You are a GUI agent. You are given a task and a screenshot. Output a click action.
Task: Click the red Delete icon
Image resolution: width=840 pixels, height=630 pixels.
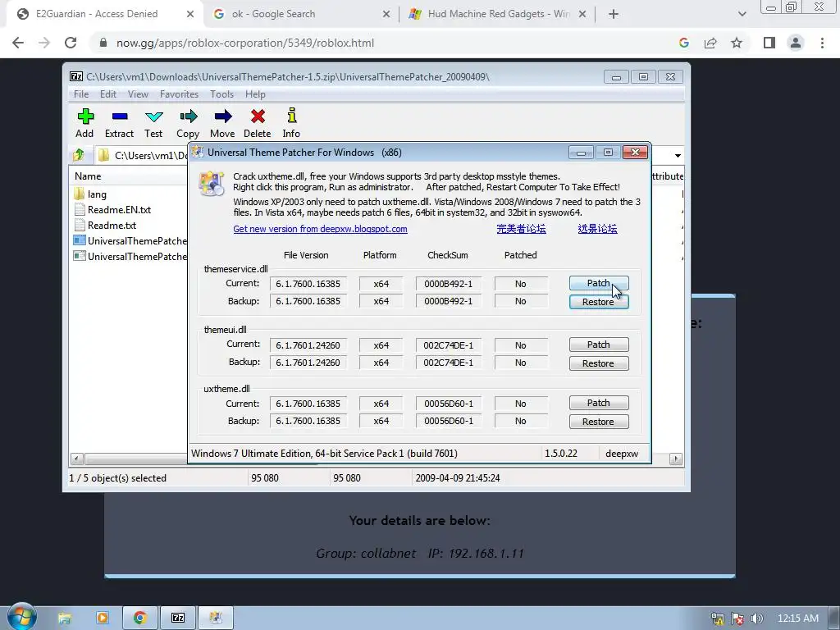click(x=258, y=116)
